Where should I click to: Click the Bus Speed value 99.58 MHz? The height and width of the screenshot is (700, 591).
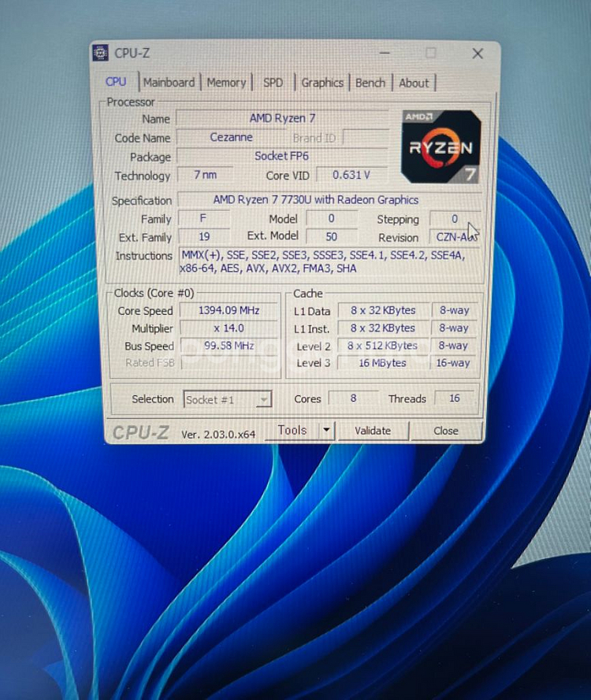tap(229, 346)
